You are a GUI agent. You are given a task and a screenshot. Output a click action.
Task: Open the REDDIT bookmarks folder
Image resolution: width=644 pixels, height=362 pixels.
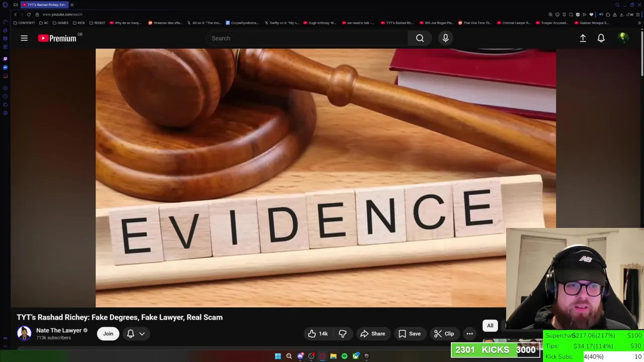(x=97, y=23)
